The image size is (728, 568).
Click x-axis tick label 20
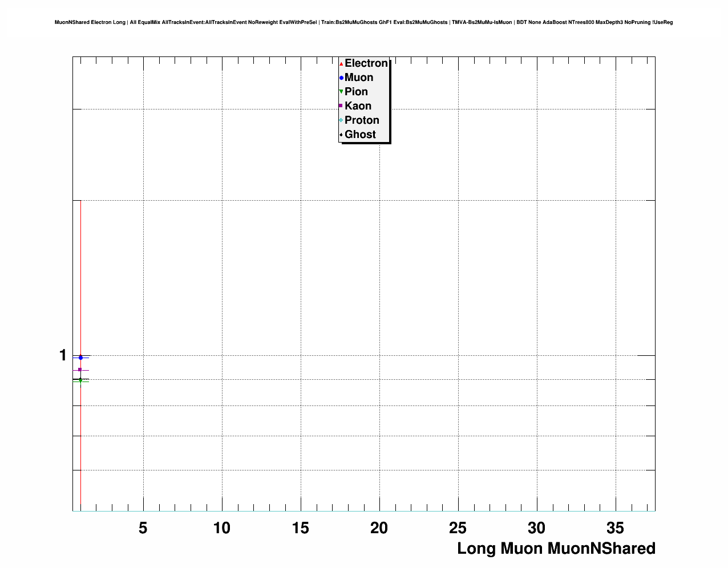[379, 529]
